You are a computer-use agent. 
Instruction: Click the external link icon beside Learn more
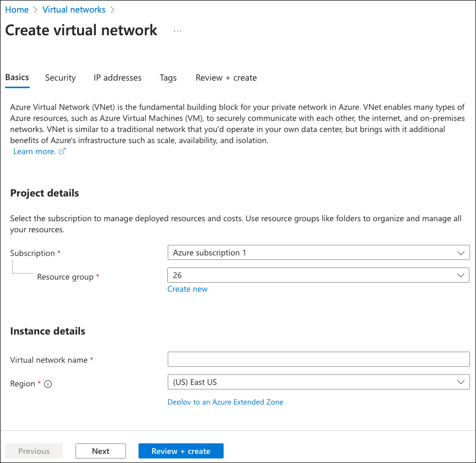[x=62, y=152]
